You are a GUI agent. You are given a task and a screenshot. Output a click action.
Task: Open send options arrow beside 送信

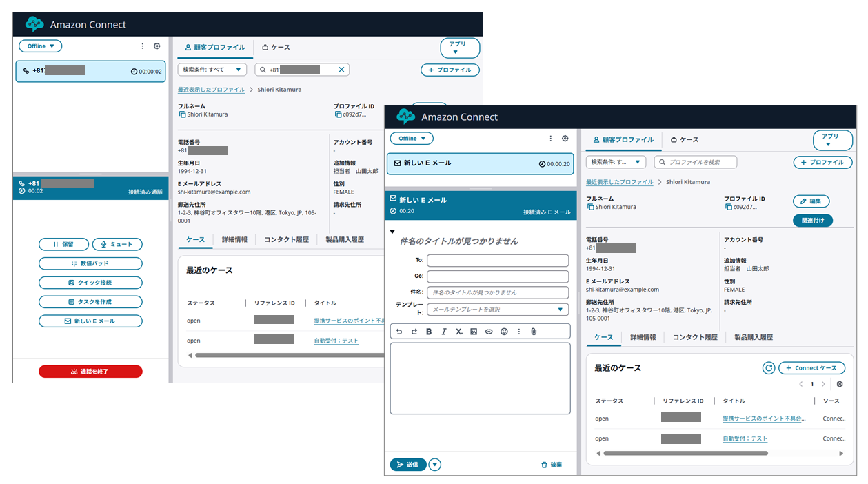434,465
